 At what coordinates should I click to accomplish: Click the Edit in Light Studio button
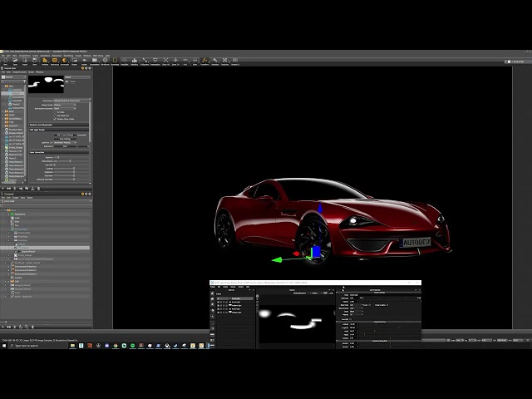pyautogui.click(x=65, y=135)
